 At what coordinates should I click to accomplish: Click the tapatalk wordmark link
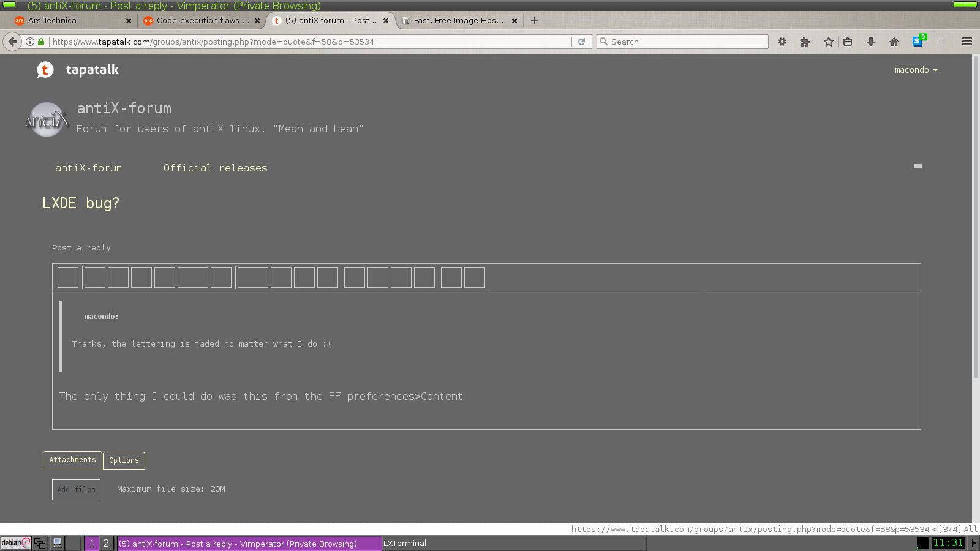point(92,70)
